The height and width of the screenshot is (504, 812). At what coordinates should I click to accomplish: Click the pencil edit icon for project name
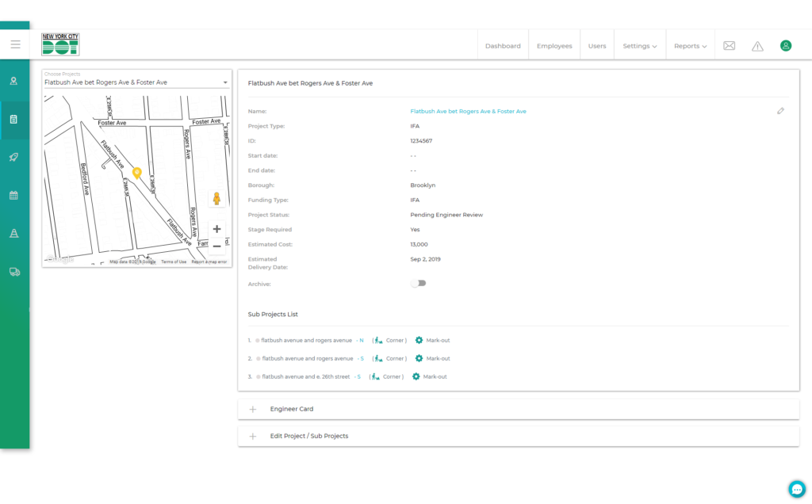pos(780,111)
